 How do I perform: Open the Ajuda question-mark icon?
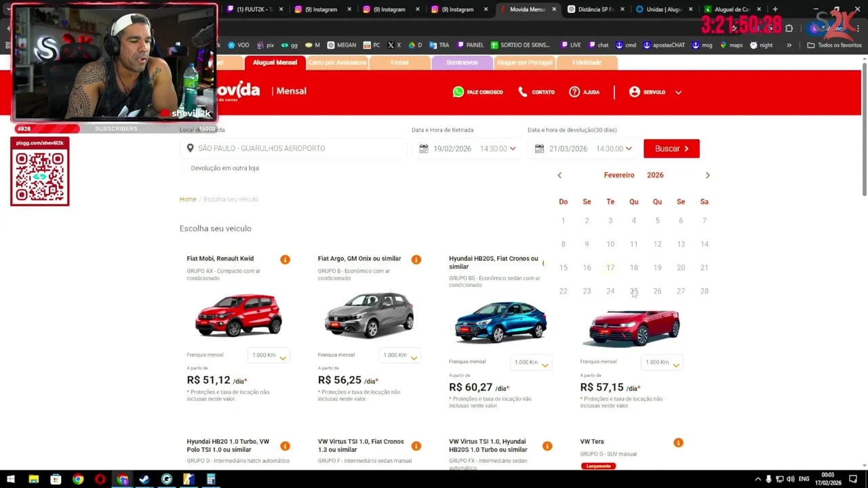coord(574,91)
